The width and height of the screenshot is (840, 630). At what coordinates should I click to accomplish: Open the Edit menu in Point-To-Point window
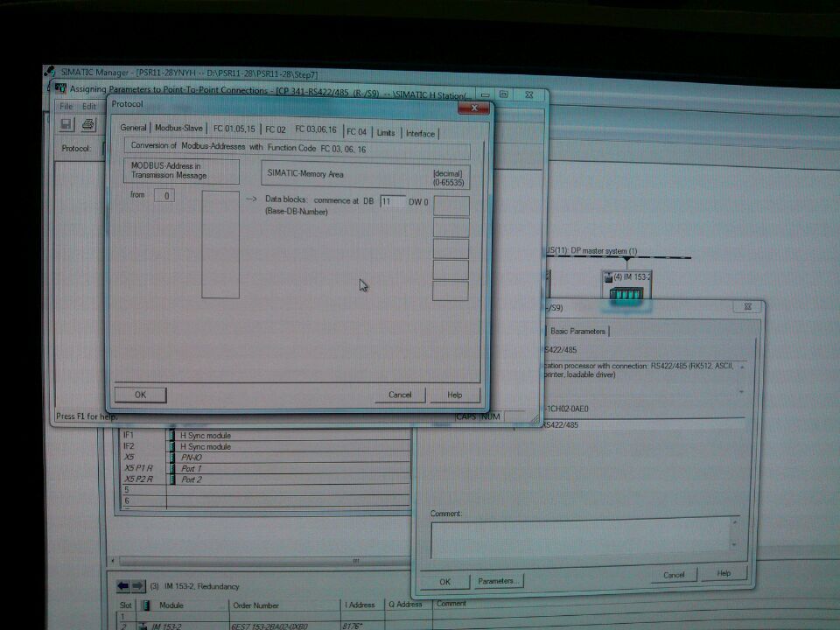click(89, 106)
